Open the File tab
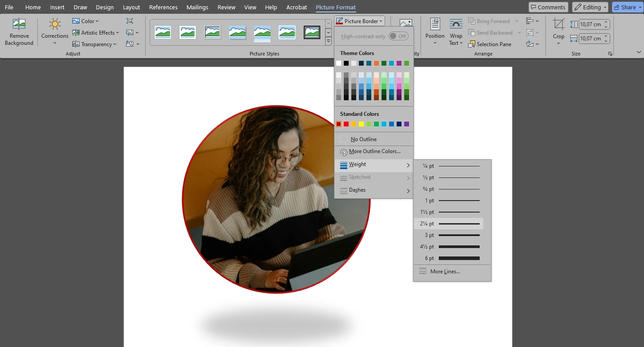644x347 pixels. pyautogui.click(x=9, y=7)
